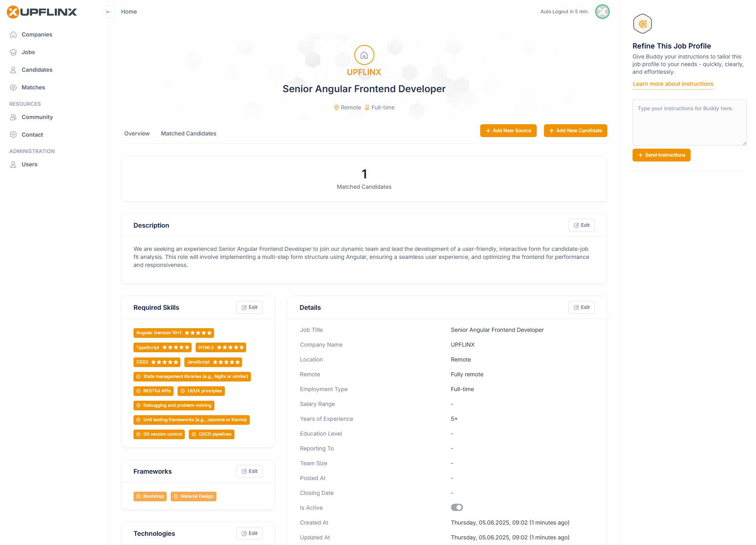Focus the Buddy instructions text area
The width and height of the screenshot is (756, 545).
[x=689, y=123]
